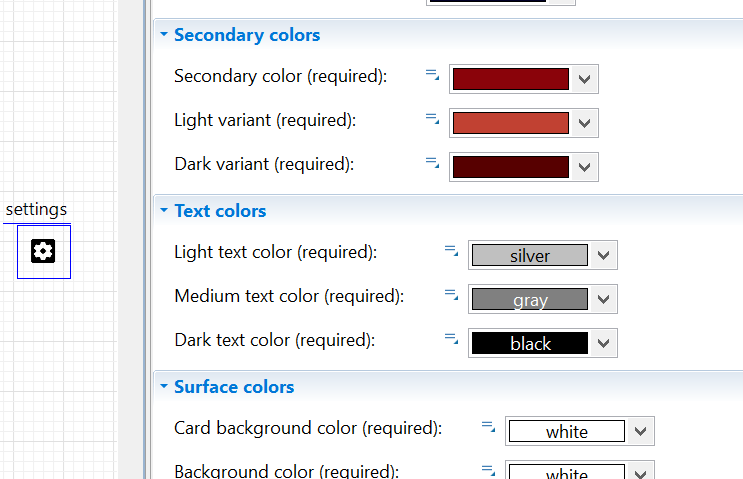Collapse the Text colors section
Viewport: 743px width, 479px height.
164,210
